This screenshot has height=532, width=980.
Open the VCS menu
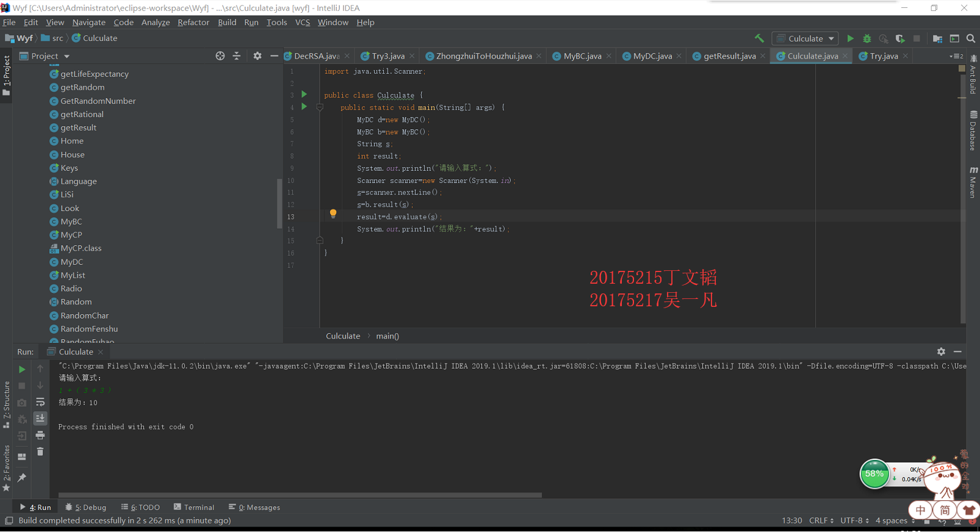303,23
